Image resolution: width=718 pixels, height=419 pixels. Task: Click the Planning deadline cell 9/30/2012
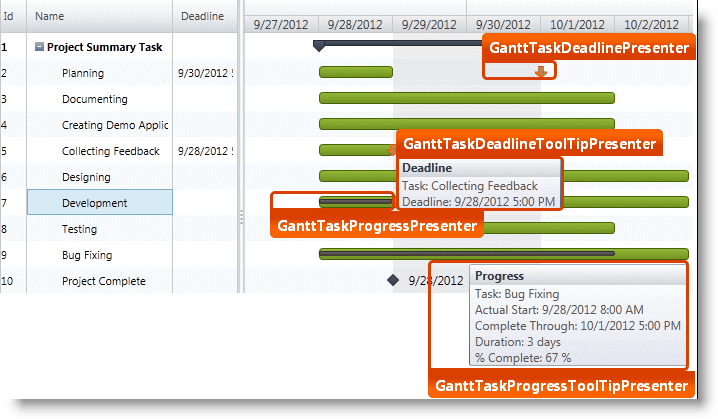[204, 73]
